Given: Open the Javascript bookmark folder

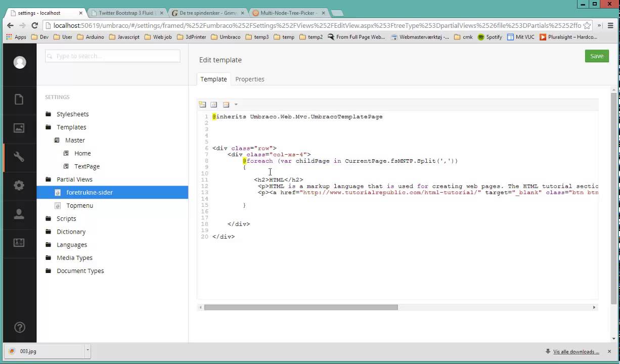Looking at the screenshot, I should tap(124, 37).
